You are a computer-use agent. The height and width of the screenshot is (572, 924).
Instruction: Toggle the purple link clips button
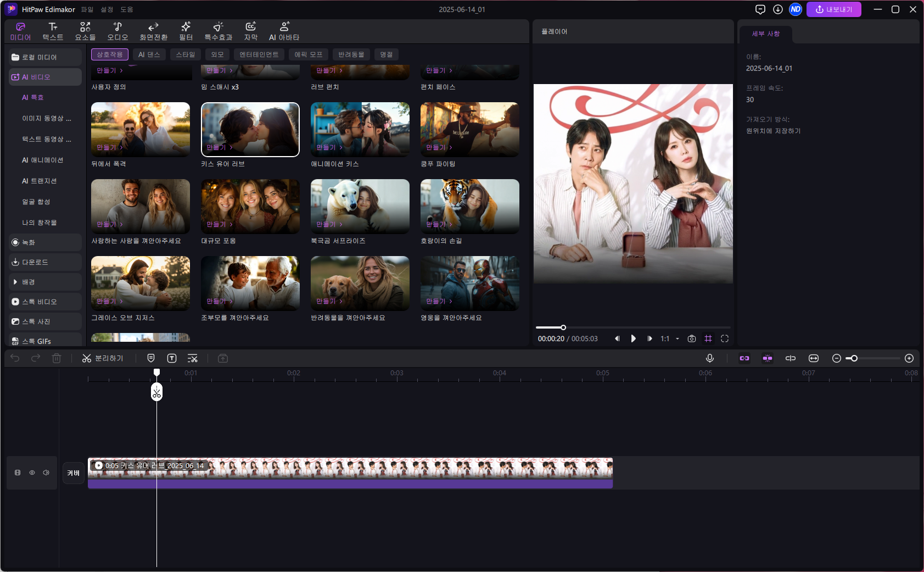click(x=744, y=358)
